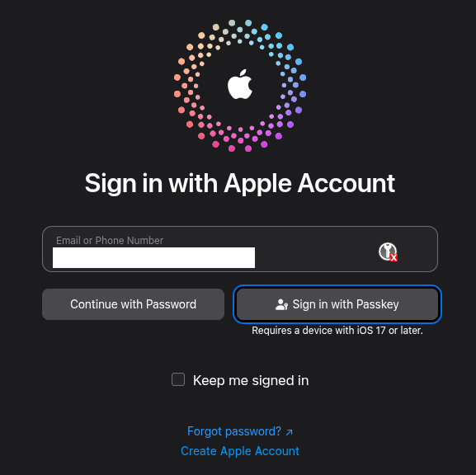Click the passkey person icon
The width and height of the screenshot is (476, 475).
pyautogui.click(x=281, y=304)
